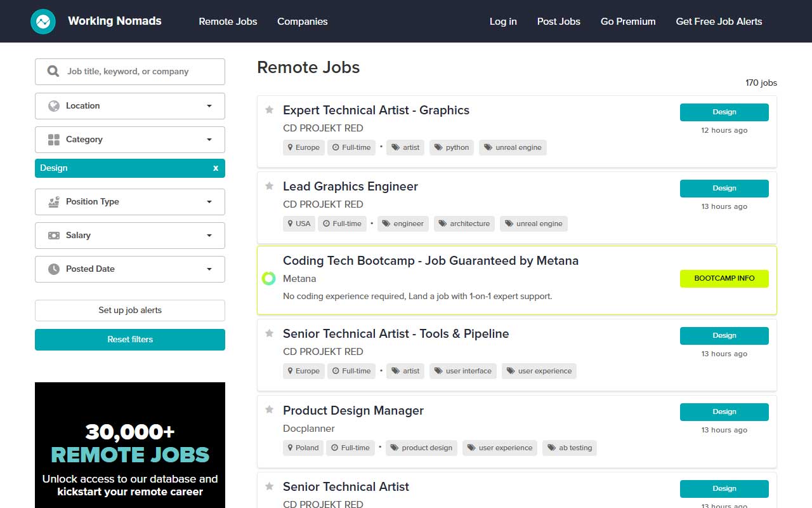Expand the Position Type dropdown arrow
Screen dimensions: 812x508
click(209, 202)
